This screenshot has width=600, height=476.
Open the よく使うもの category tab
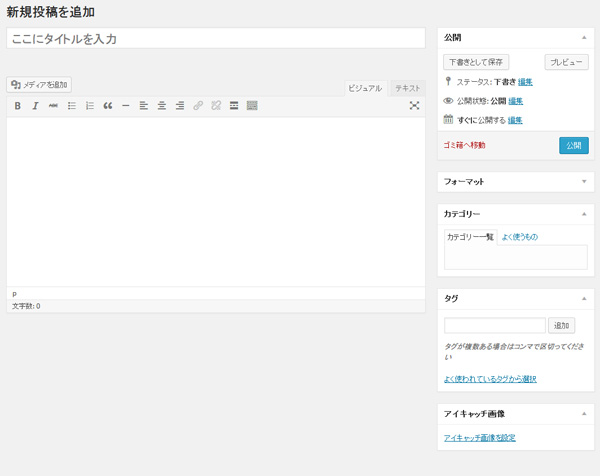click(519, 237)
